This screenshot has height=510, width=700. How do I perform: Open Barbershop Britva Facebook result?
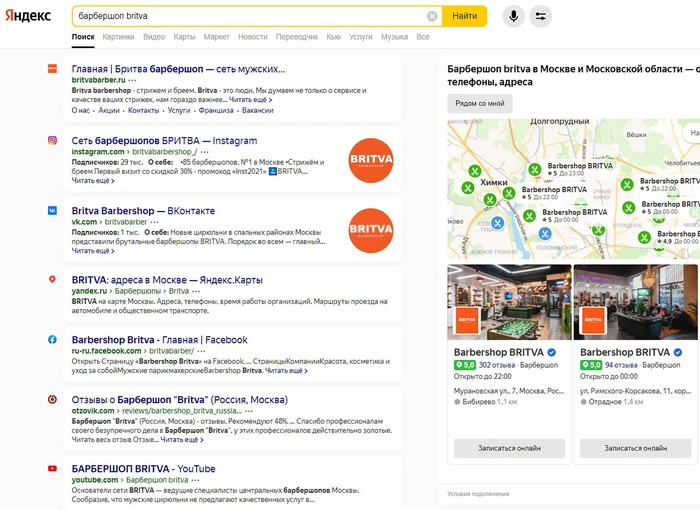tap(159, 340)
